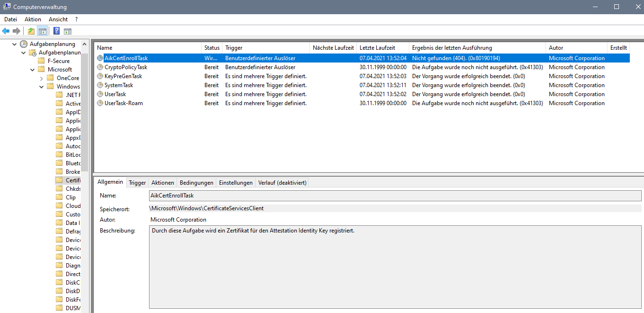Collapse the root Aufgabenplanung tree node
The image size is (644, 313).
tap(15, 44)
